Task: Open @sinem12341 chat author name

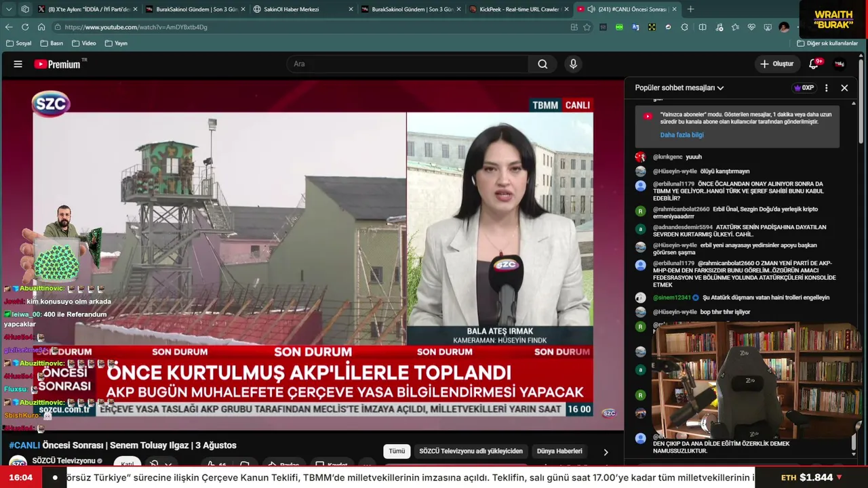Action: tap(672, 298)
